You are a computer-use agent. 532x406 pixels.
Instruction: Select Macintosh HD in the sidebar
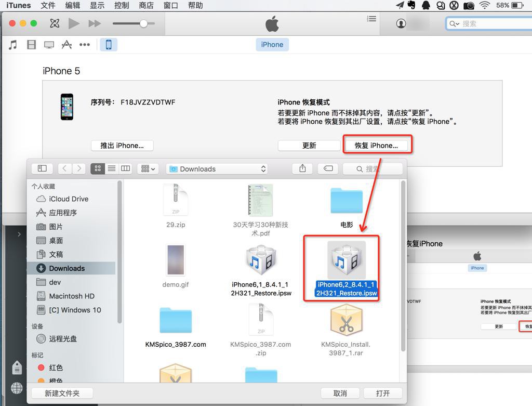[72, 296]
